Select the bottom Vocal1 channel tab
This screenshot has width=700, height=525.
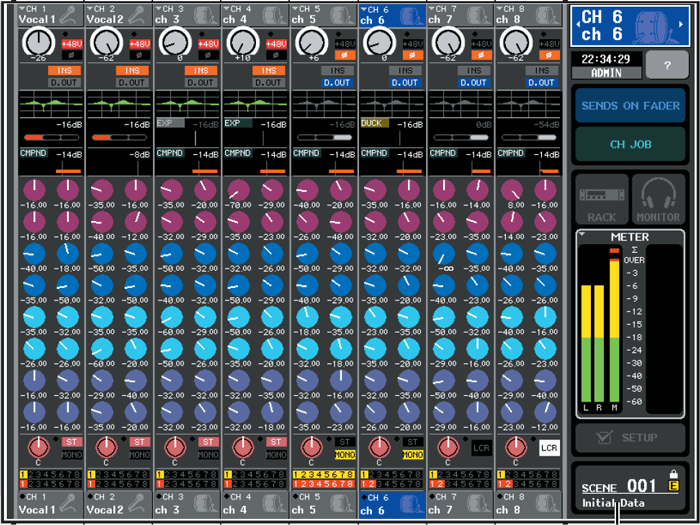51,504
